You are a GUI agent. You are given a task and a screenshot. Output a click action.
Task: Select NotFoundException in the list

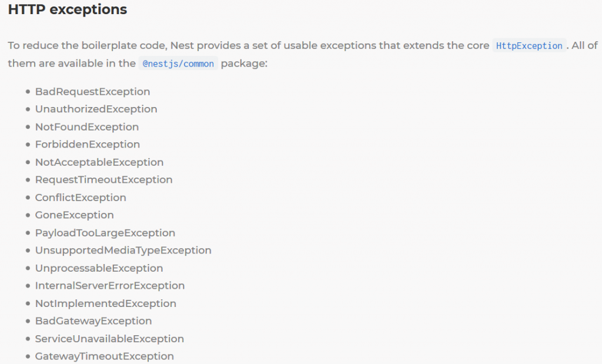point(87,127)
